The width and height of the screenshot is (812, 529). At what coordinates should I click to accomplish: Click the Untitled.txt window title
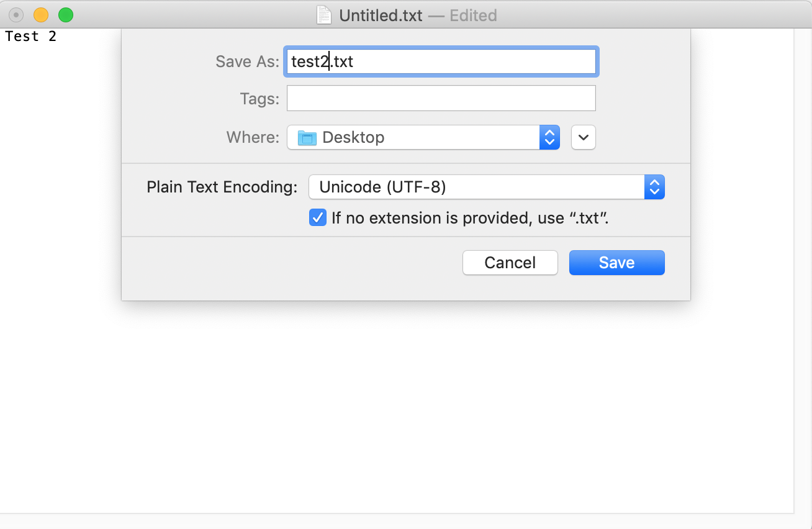coord(381,16)
